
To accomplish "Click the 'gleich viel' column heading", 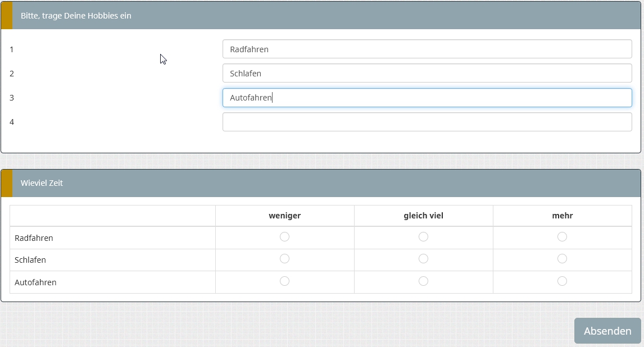I will (423, 216).
